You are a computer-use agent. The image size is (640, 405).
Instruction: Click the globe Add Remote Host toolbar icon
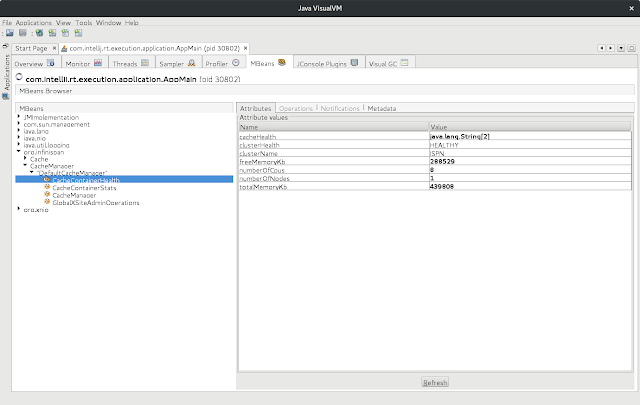pos(39,33)
